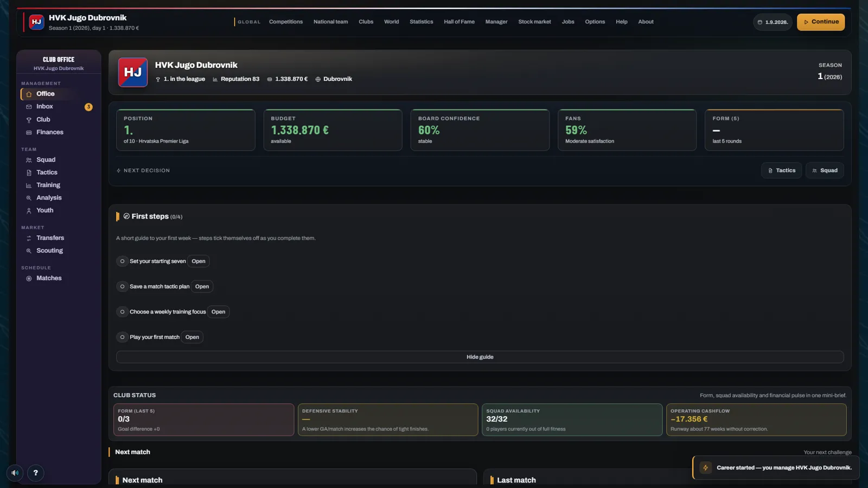
Task: Open the Inbox unread badge showing 3
Action: 88,107
